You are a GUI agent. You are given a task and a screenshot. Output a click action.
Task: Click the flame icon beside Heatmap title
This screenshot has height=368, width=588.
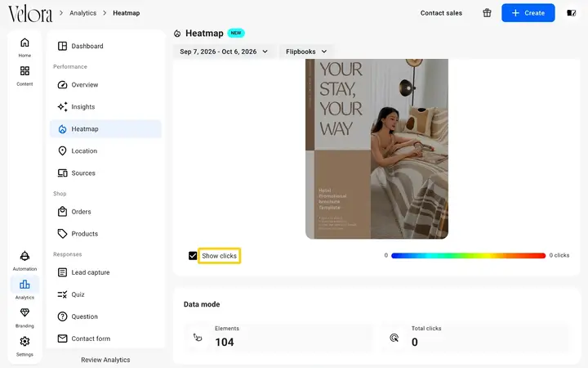point(177,34)
